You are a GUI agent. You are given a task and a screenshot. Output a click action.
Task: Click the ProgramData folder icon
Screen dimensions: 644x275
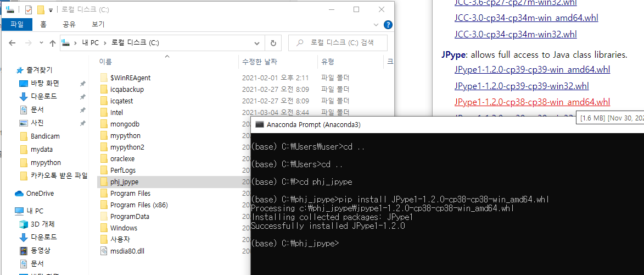[x=104, y=216]
